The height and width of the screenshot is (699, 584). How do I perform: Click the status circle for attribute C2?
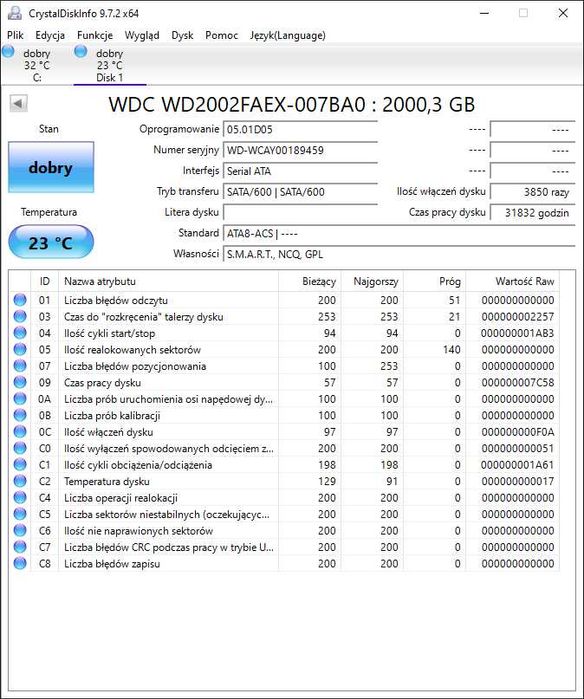20,481
